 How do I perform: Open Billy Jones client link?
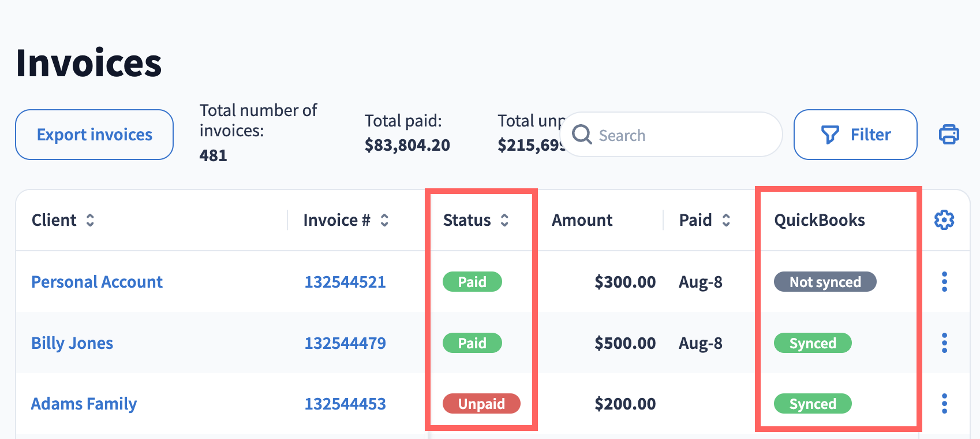pos(72,343)
